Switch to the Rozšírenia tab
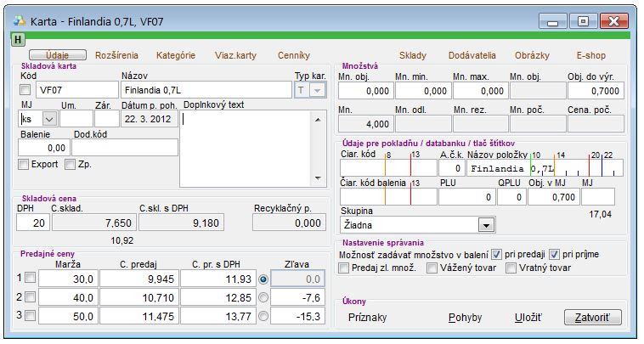 pyautogui.click(x=118, y=55)
